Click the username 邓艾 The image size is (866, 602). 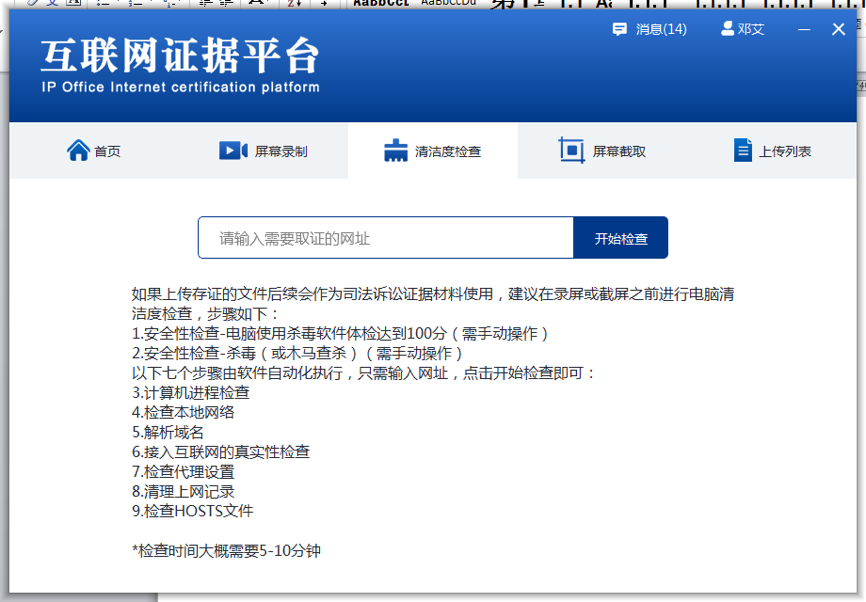click(751, 29)
